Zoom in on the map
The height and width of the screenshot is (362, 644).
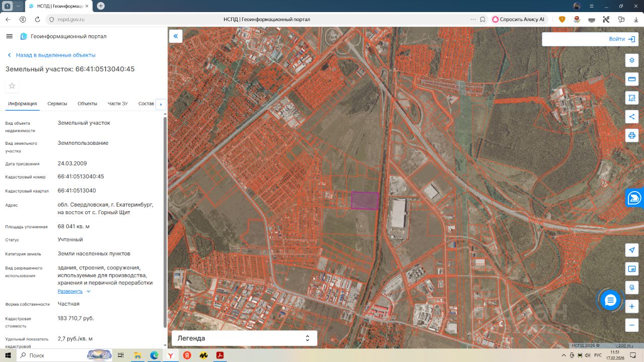tap(632, 306)
